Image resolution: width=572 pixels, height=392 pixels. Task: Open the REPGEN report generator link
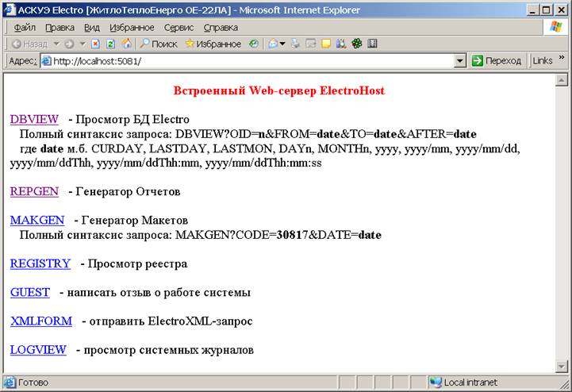coord(34,191)
